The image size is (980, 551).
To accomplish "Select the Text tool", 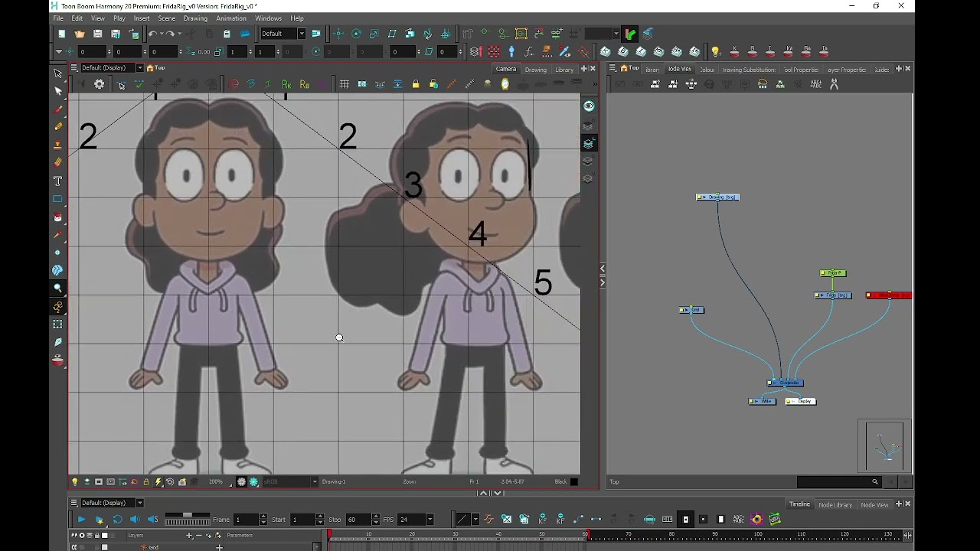I will pos(57,181).
